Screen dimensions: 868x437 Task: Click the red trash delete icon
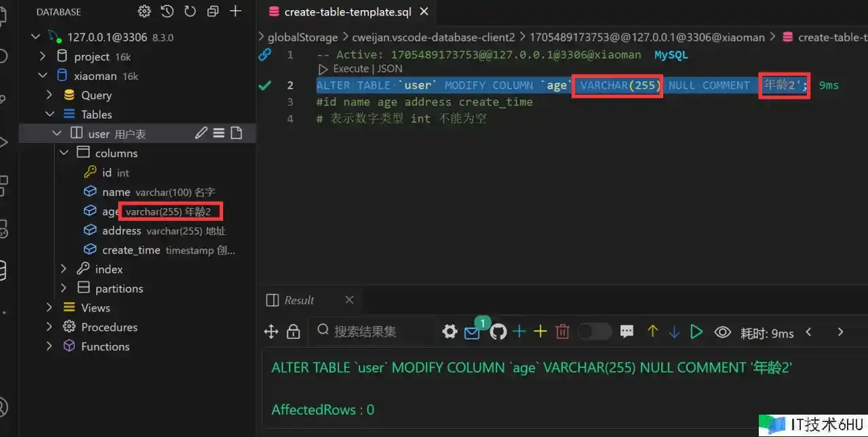562,331
